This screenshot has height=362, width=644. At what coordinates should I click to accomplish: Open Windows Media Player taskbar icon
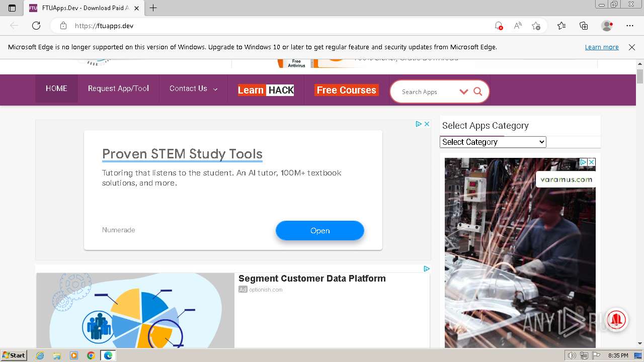[x=74, y=355]
